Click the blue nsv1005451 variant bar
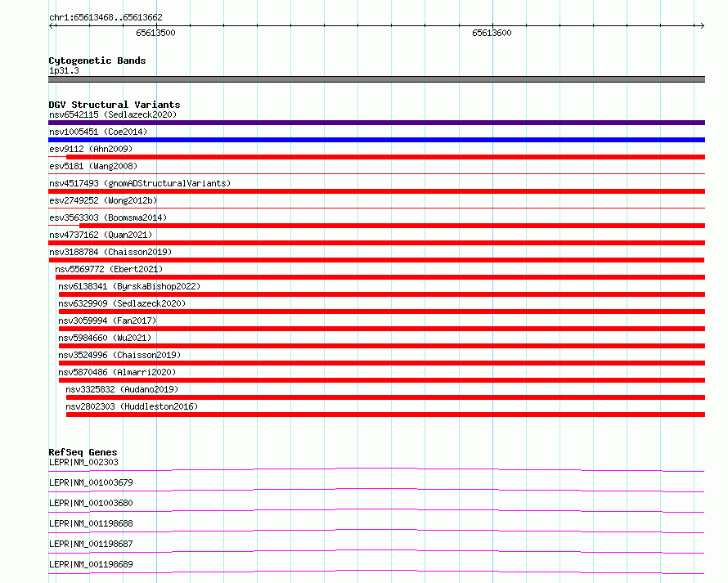The image size is (728, 583). [x=376, y=140]
